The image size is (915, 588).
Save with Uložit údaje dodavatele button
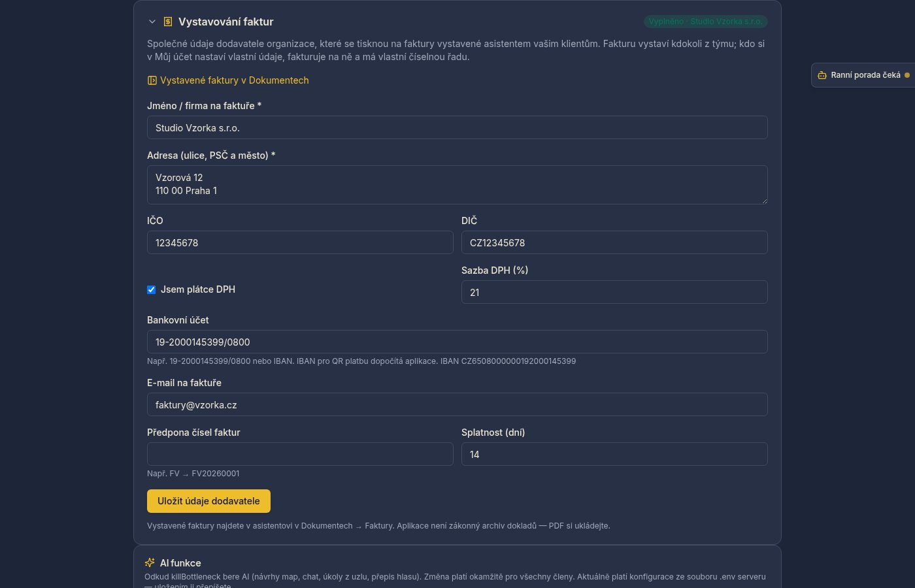click(208, 501)
